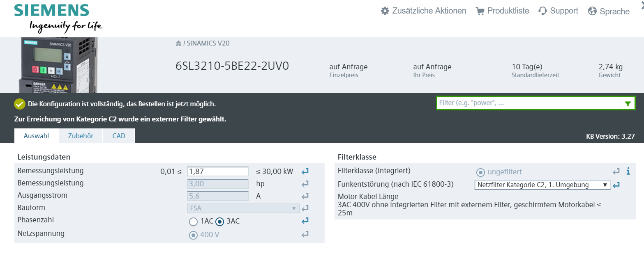Open the Funkentstörung Netzfilter dropdown
Image resolution: width=644 pixels, height=272 pixels.
click(542, 185)
